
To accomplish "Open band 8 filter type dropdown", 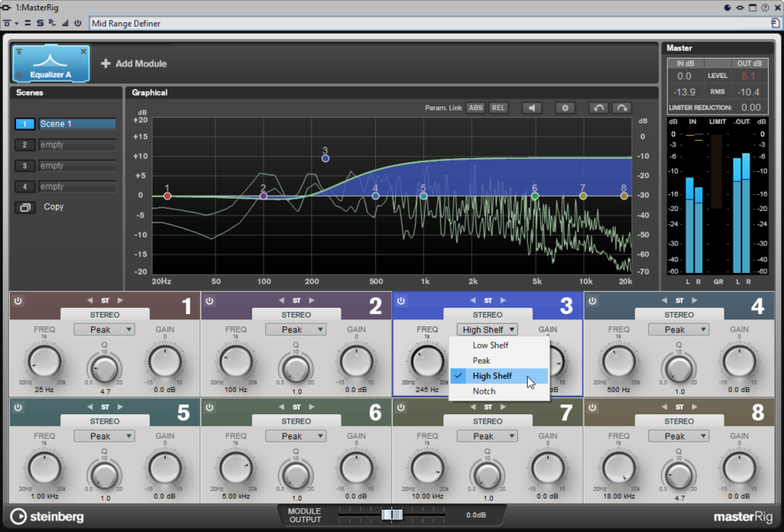I will pyautogui.click(x=678, y=436).
